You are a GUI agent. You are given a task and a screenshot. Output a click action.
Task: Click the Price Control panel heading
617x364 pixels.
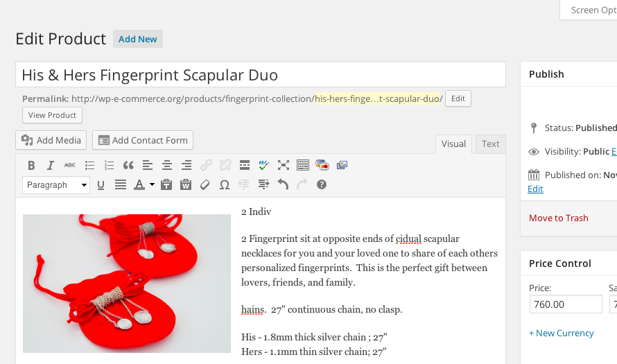coord(560,263)
